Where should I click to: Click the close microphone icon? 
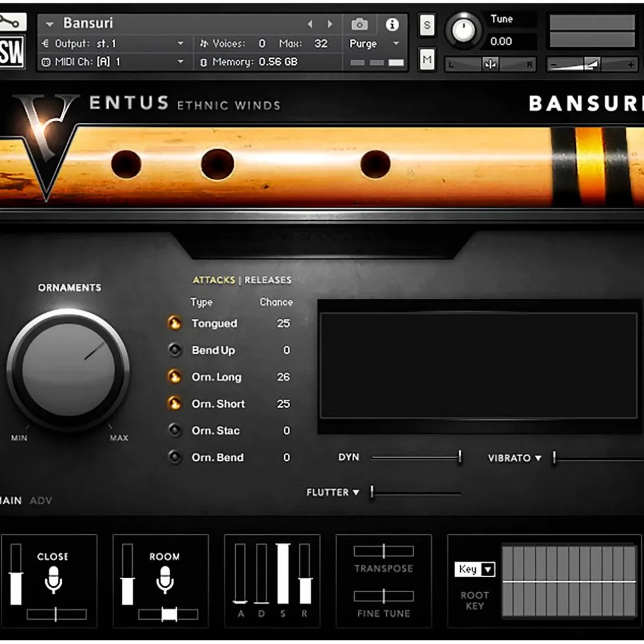click(x=54, y=579)
